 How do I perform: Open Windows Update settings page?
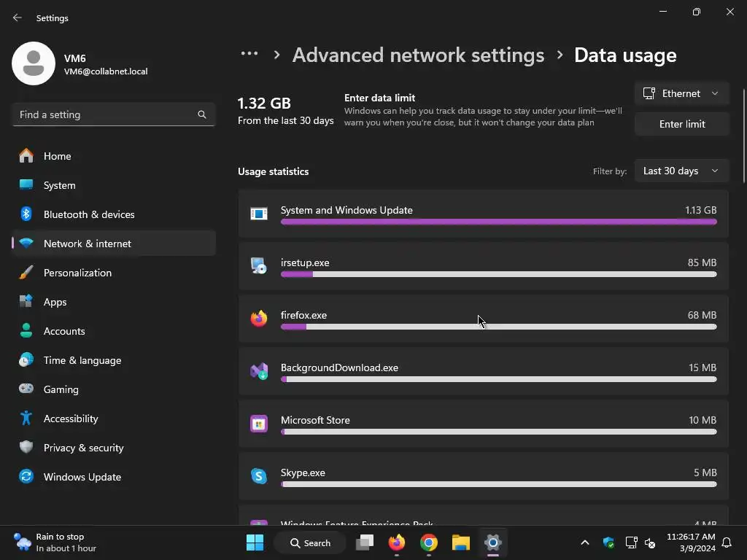coord(82,477)
